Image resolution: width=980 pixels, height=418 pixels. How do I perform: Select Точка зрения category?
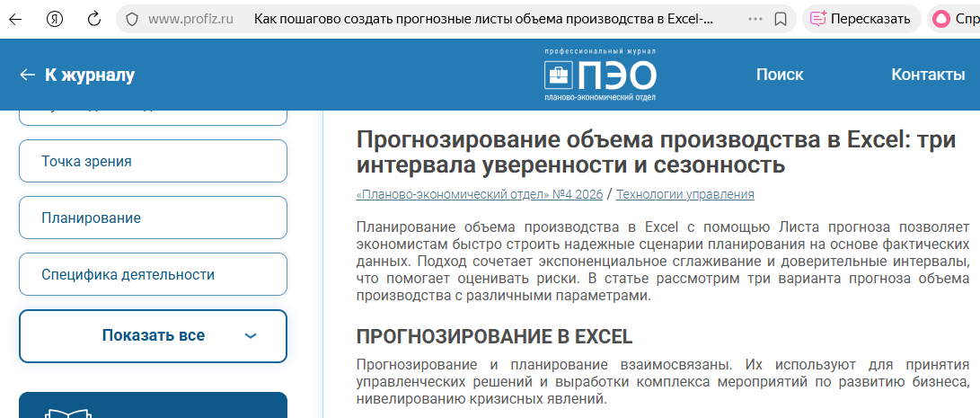point(153,161)
